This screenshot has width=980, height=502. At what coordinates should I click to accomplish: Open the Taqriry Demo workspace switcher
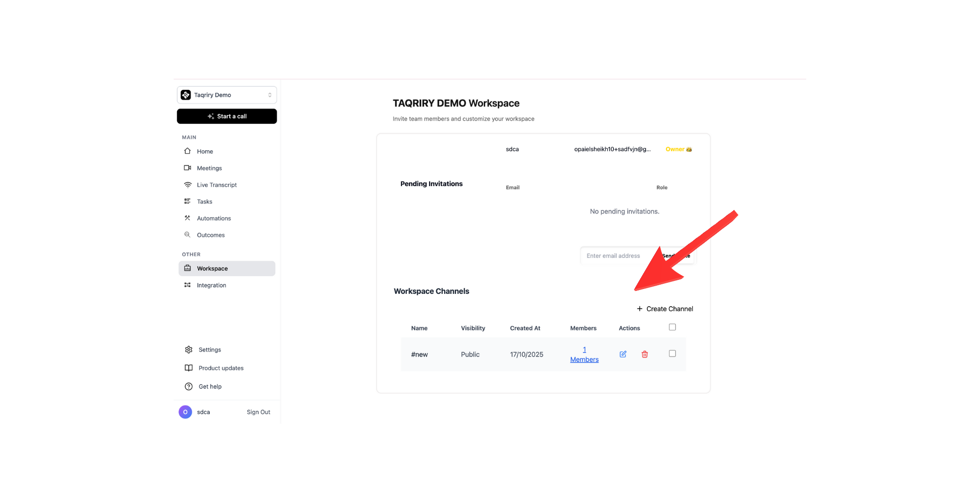[226, 94]
